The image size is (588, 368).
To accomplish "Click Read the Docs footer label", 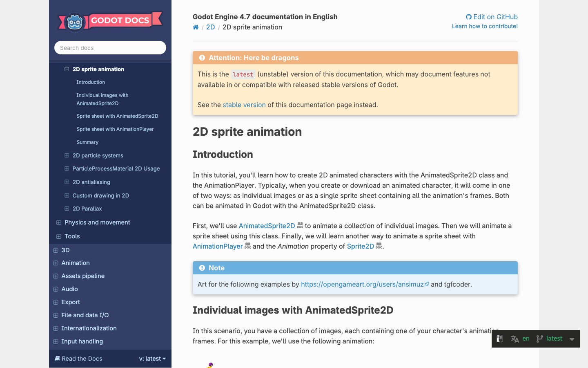I will pyautogui.click(x=78, y=359).
